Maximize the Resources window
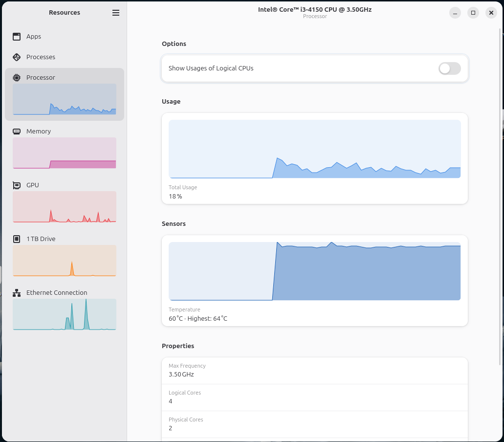This screenshot has width=504, height=442. 473,13
